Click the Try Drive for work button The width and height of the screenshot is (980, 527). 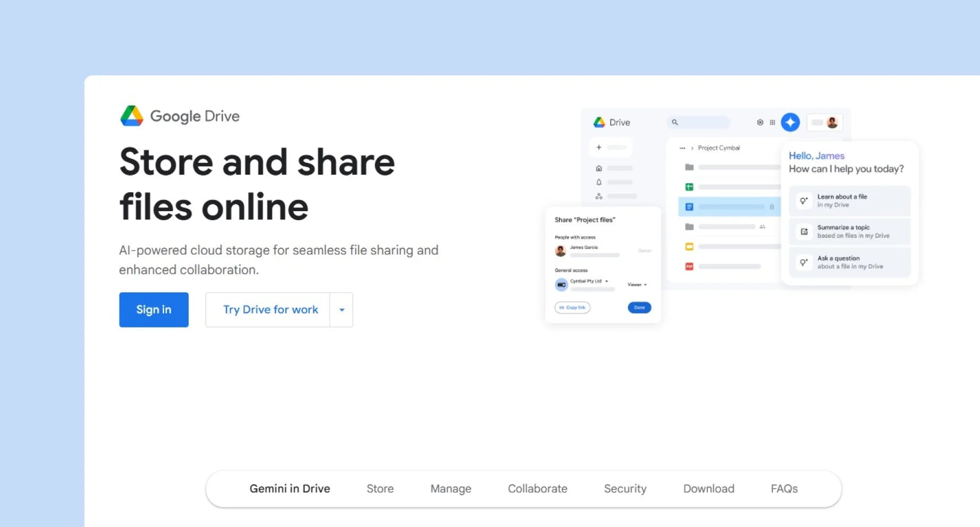[x=268, y=310]
